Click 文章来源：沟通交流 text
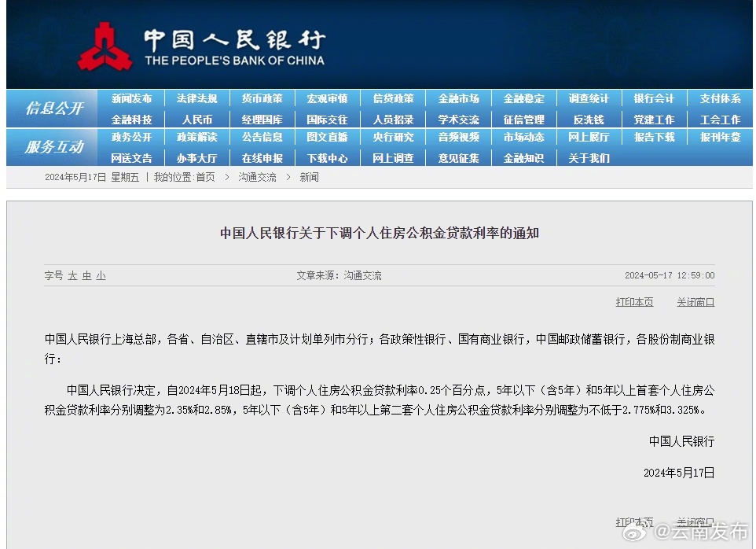756x549 pixels. click(339, 275)
